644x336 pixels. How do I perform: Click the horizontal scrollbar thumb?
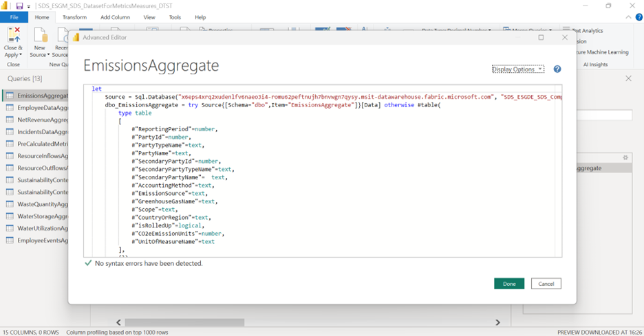click(184, 322)
